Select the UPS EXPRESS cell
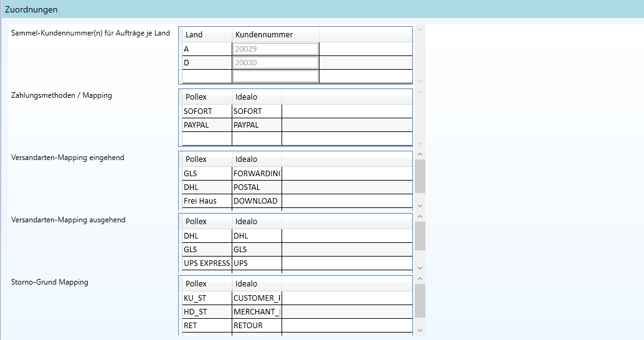This screenshot has height=340, width=644. point(207,263)
